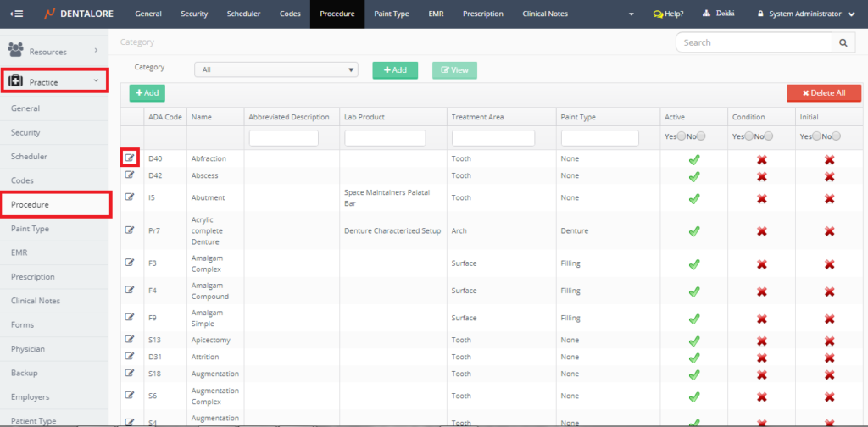The width and height of the screenshot is (868, 427).
Task: Click the green Active checkmark for Abutment
Action: (x=693, y=198)
